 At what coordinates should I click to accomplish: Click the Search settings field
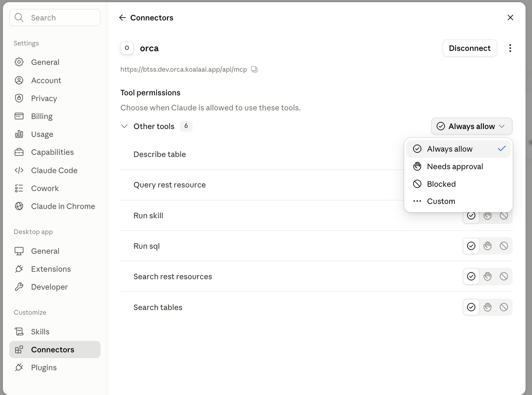pos(55,18)
